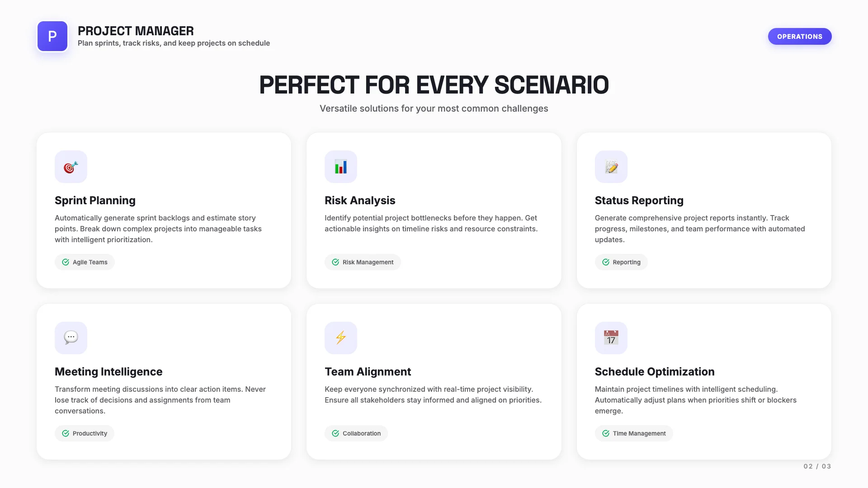Open the Sprint Planning card title
Screen dimensions: 868x488
click(95, 200)
